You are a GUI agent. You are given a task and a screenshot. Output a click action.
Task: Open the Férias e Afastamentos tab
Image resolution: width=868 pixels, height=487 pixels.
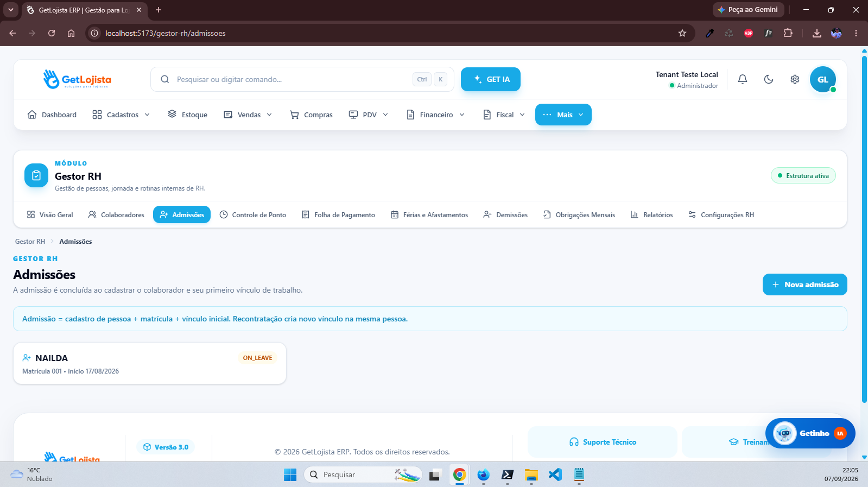coord(429,215)
